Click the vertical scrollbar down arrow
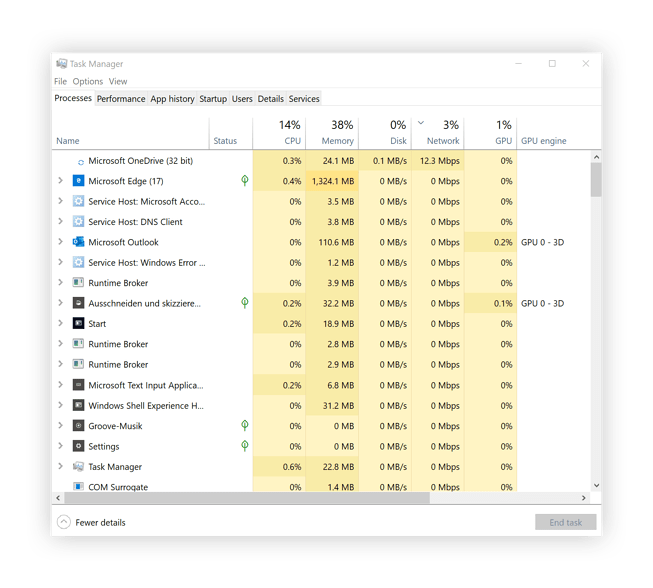653x588 pixels. 597,486
